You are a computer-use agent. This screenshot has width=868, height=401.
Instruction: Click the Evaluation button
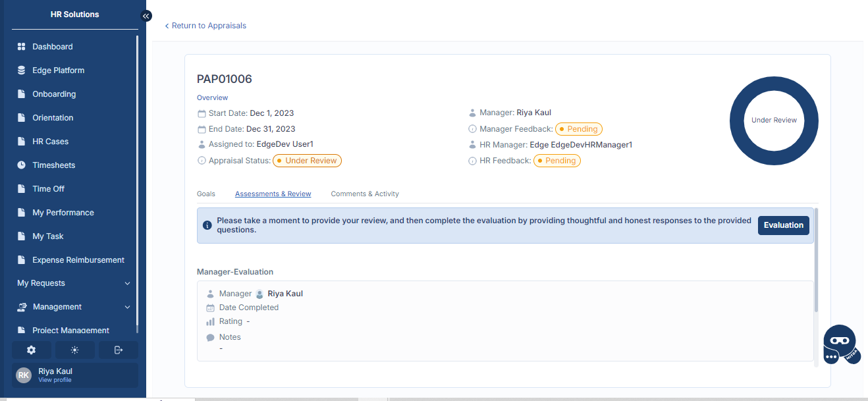pos(783,225)
